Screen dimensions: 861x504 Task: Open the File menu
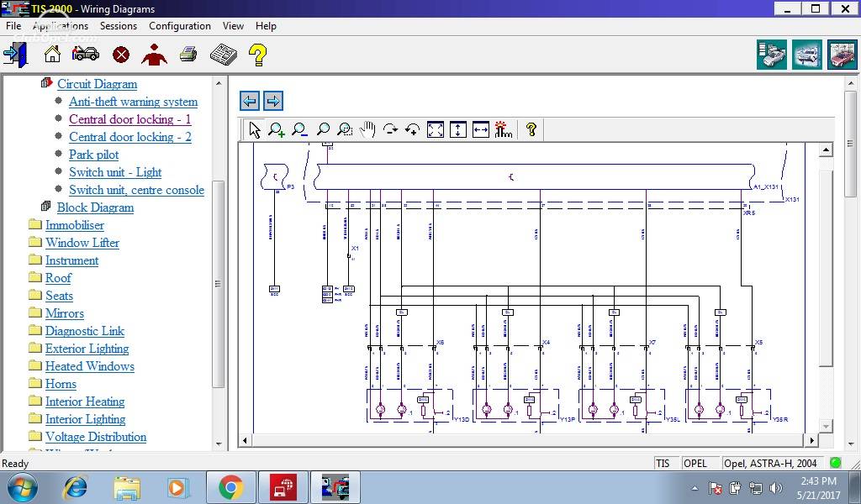tap(13, 26)
